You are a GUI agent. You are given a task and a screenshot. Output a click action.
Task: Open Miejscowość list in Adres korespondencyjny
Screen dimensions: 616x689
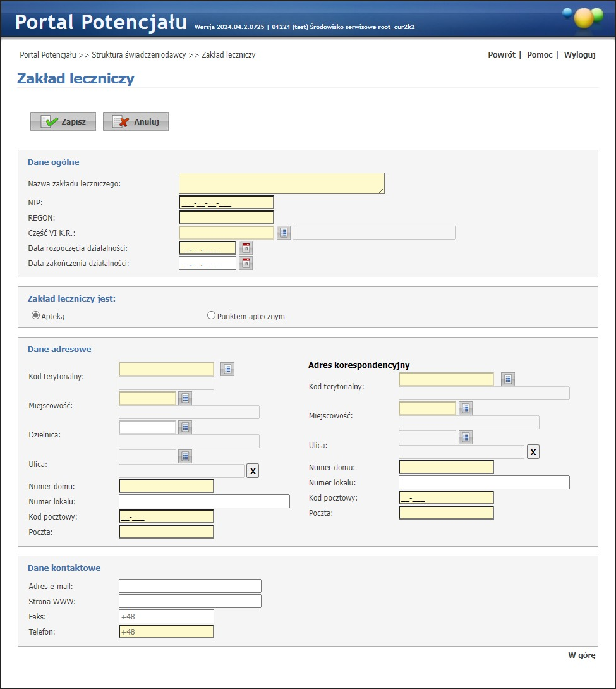pos(466,408)
